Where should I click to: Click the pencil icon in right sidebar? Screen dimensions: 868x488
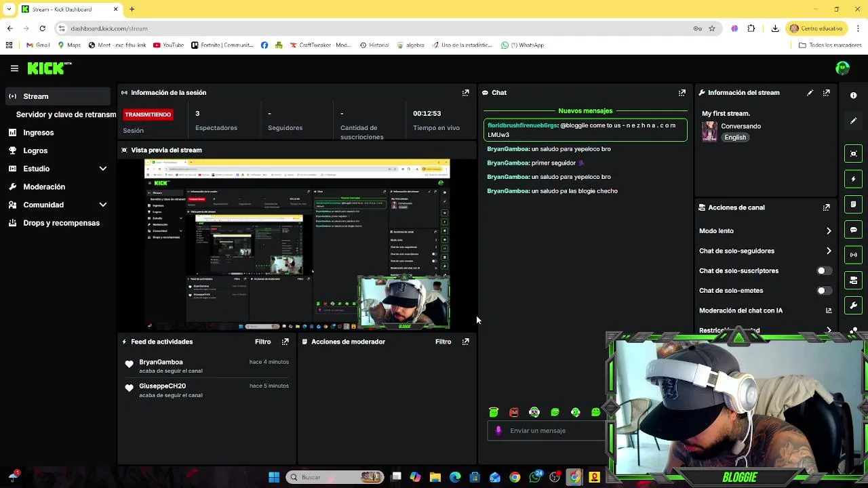pyautogui.click(x=854, y=121)
